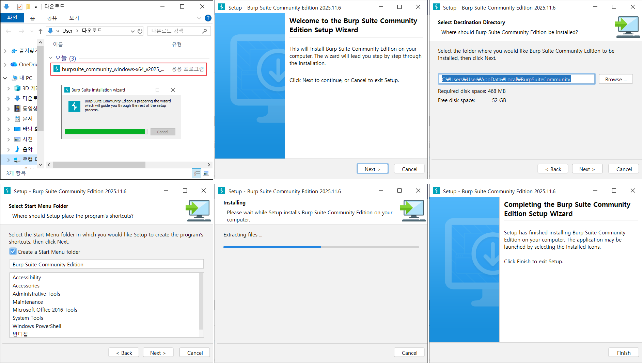Expand the 다운로드 node in navigation tree
The height and width of the screenshot is (364, 643).
click(9, 99)
